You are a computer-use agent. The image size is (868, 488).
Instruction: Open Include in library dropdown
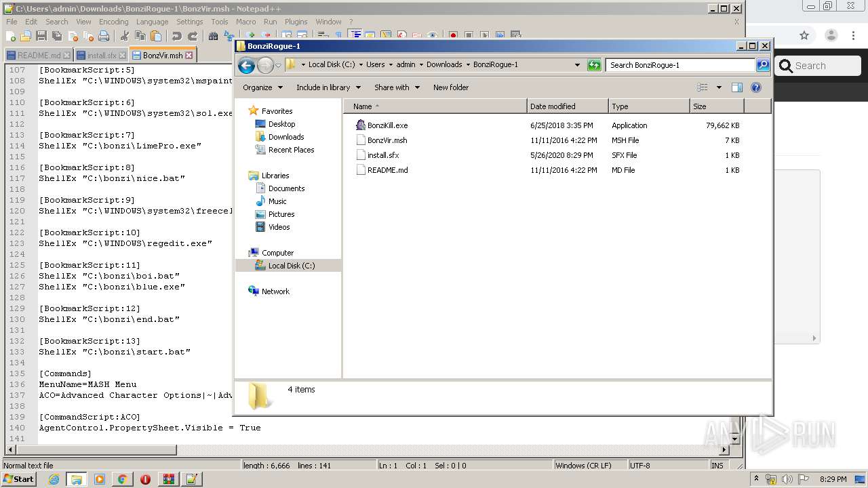click(x=329, y=87)
